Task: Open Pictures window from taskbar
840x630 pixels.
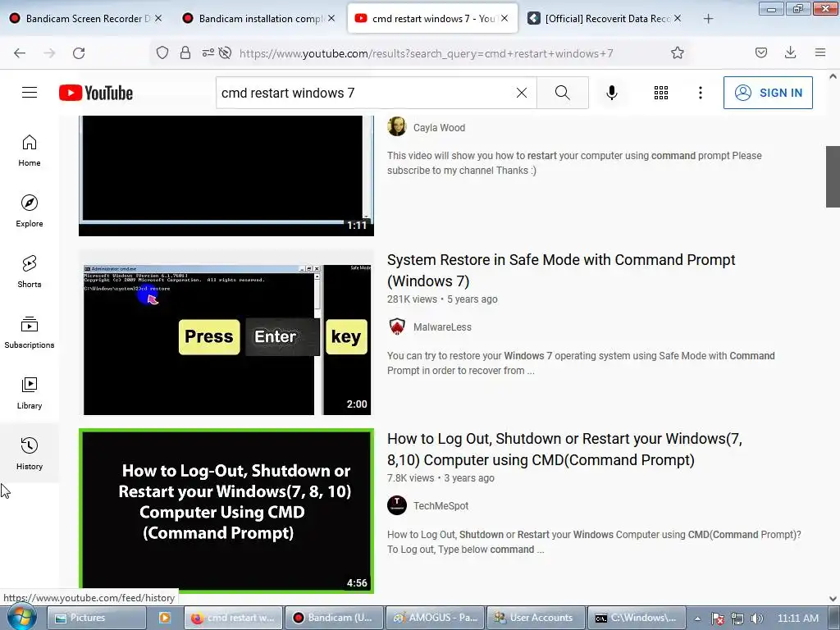Action: [97, 618]
